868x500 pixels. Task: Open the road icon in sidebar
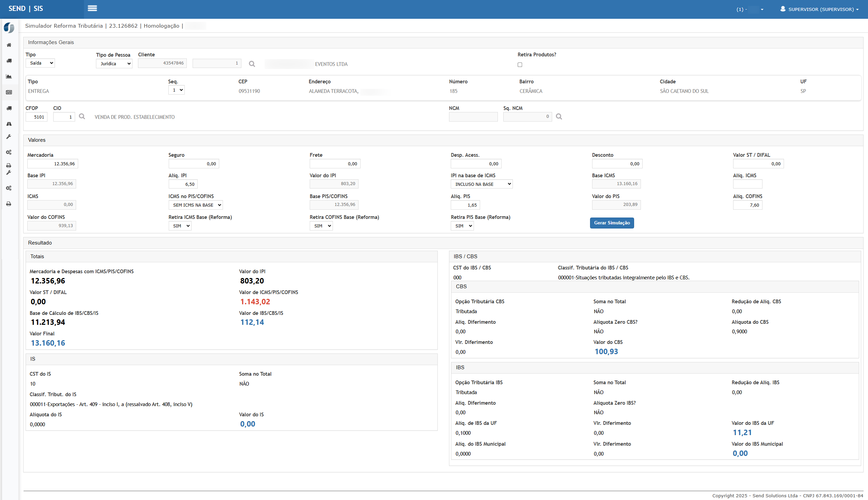pyautogui.click(x=9, y=124)
